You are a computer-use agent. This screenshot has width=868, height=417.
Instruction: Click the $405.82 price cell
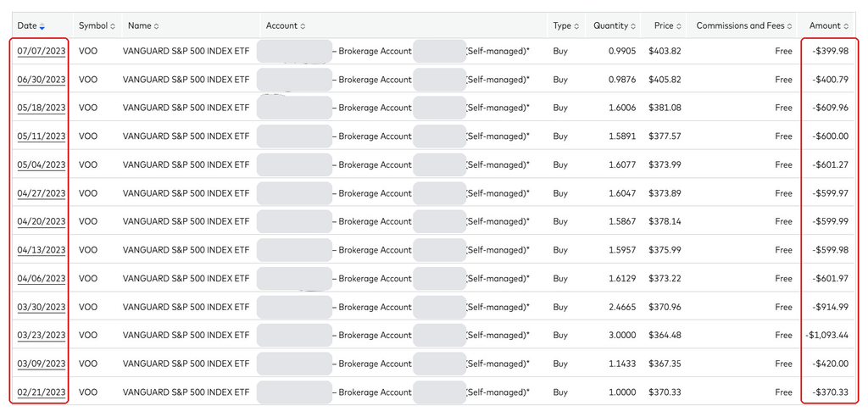pos(665,80)
